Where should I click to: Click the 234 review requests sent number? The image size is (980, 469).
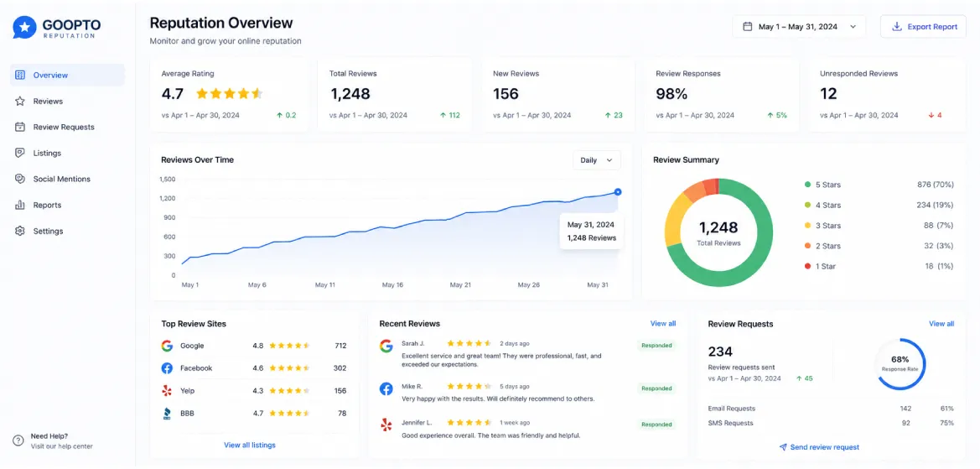pos(720,352)
